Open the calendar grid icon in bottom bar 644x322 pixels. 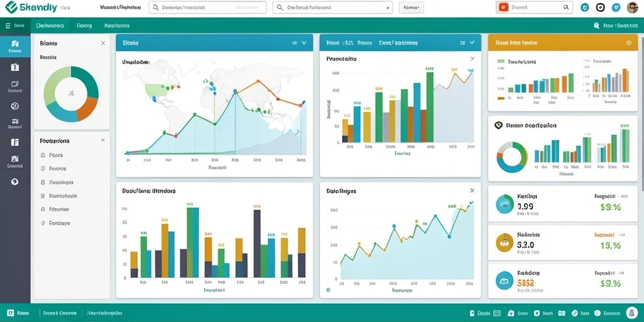tap(497, 313)
